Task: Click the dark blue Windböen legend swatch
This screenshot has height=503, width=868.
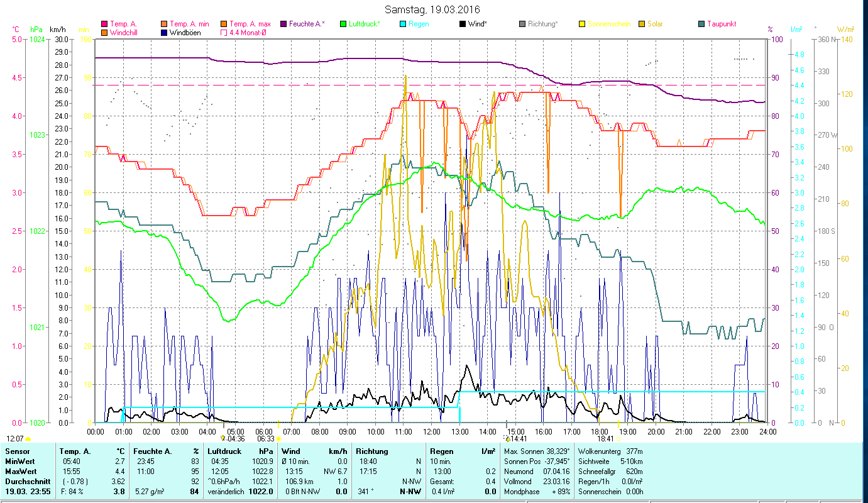Action: (x=164, y=32)
